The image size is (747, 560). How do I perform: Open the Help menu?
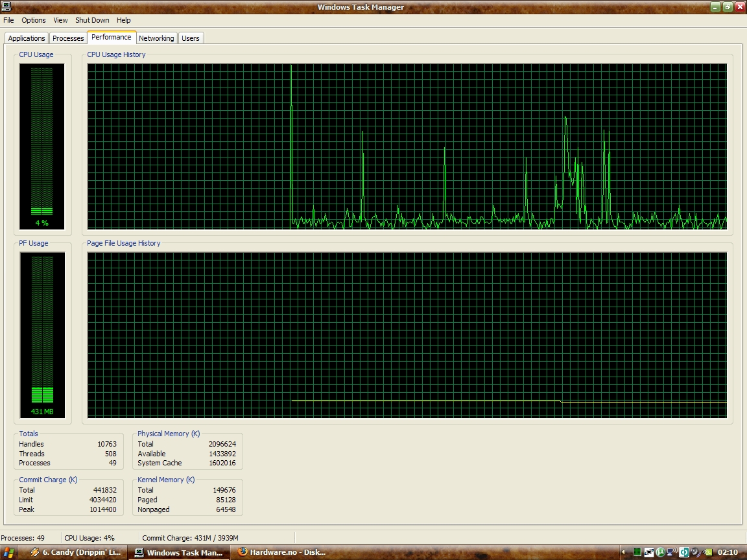coord(123,20)
